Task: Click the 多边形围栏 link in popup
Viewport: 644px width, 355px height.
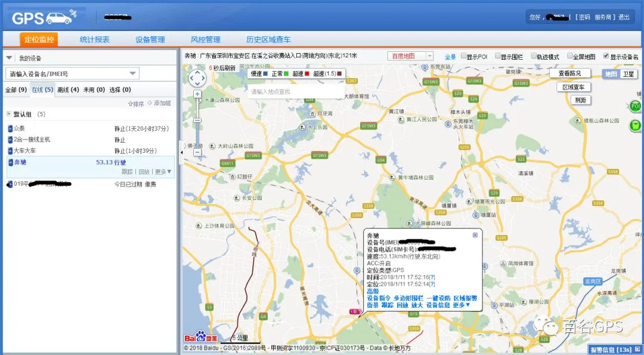Action: coord(408,298)
